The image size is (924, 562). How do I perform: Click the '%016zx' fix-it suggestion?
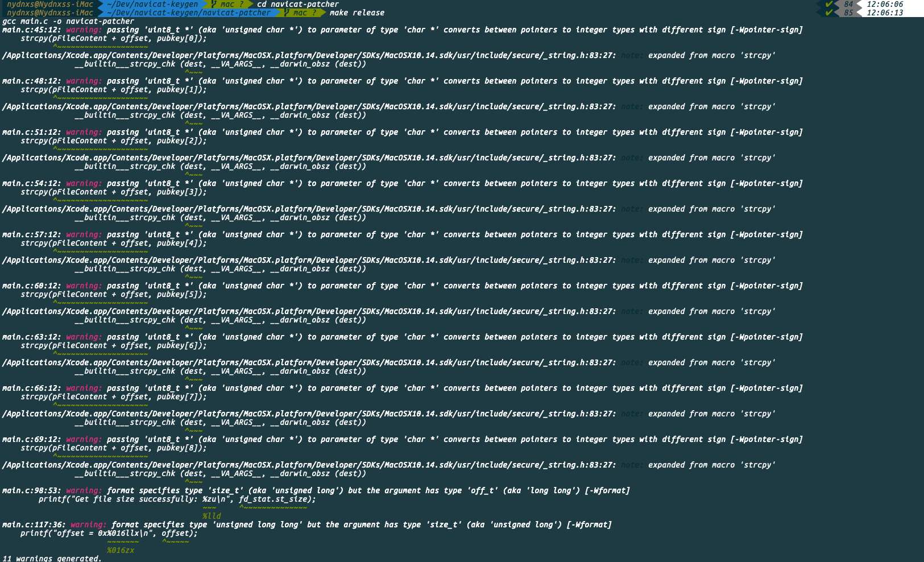[121, 550]
